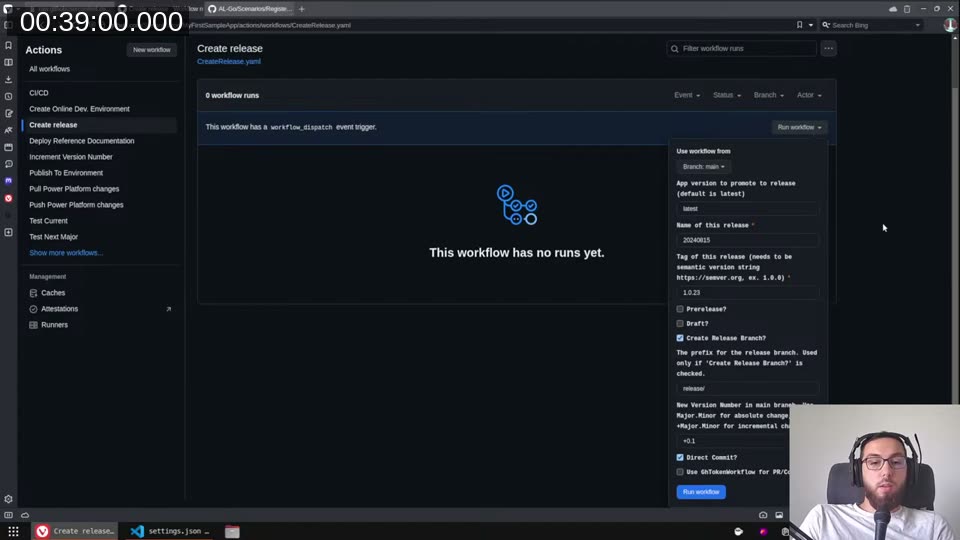Select Publish To Environment workflow

(66, 173)
